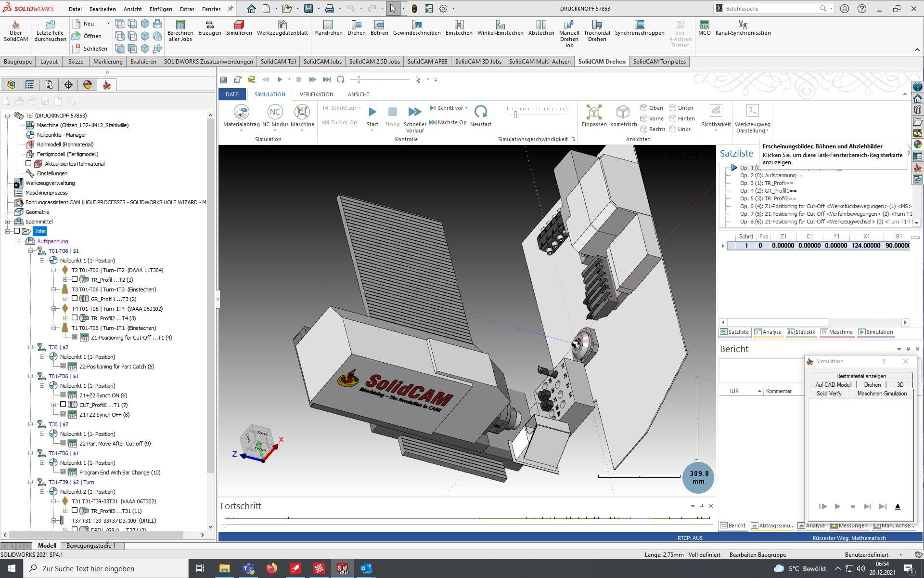Screen dimensions: 924x578
Task: Toggle checkbox of TR_Profil2 ...T4 (3)
Action: pos(75,318)
